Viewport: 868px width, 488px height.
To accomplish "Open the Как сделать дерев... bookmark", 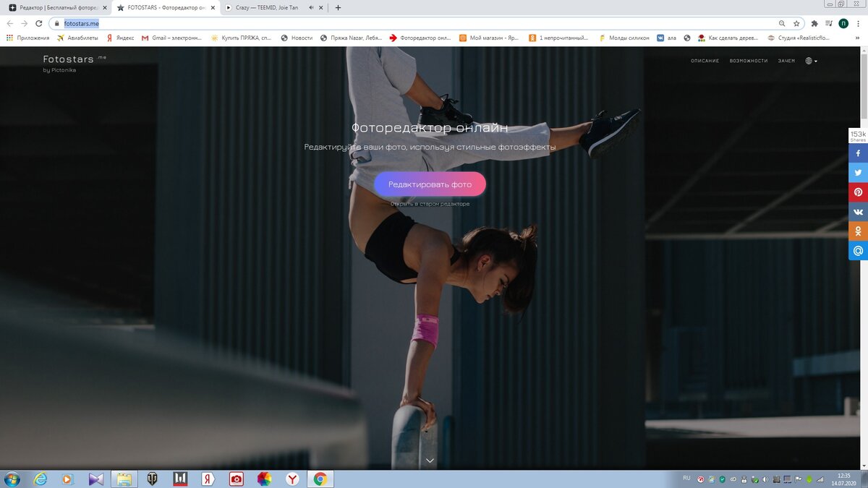I will point(728,38).
